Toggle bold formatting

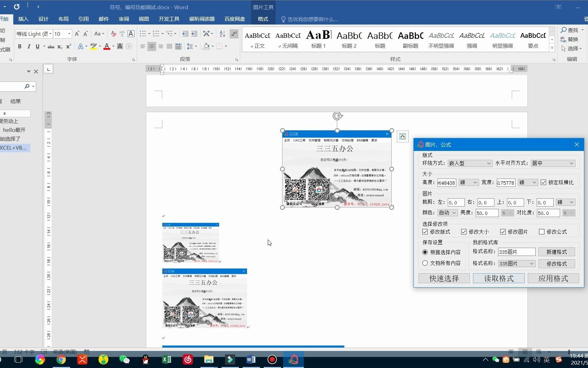[20, 46]
